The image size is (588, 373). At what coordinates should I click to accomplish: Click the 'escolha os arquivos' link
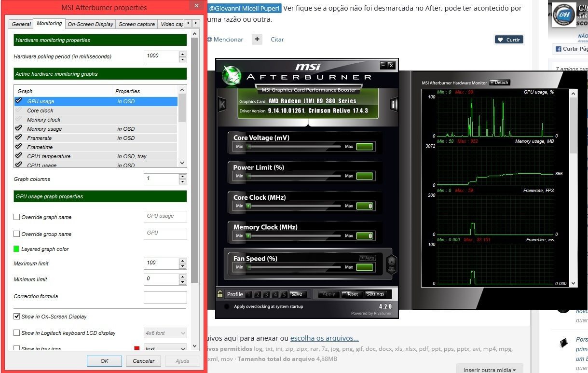click(x=324, y=338)
